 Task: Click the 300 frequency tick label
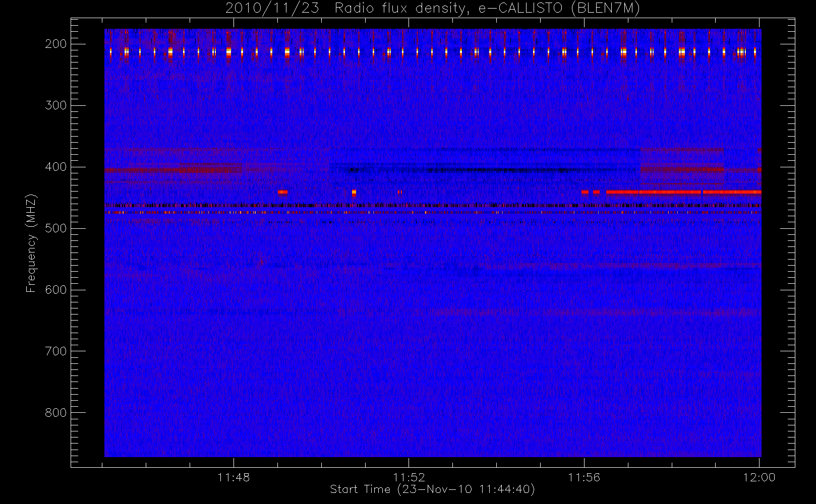[x=56, y=105]
